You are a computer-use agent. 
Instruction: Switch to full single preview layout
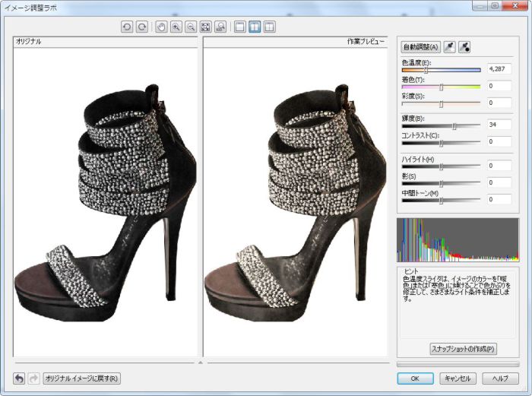click(240, 27)
